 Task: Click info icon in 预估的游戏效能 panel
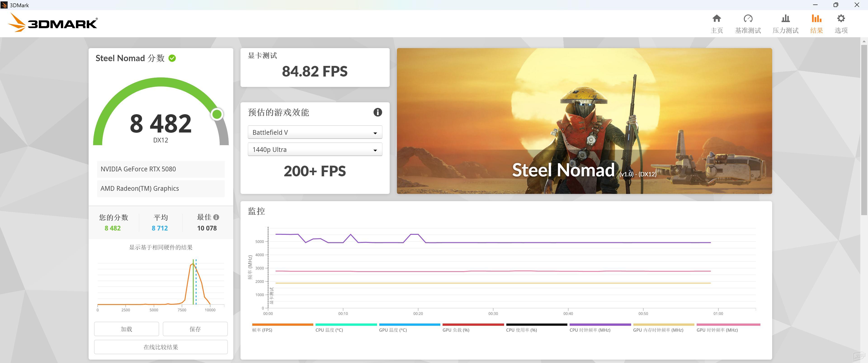pos(378,112)
